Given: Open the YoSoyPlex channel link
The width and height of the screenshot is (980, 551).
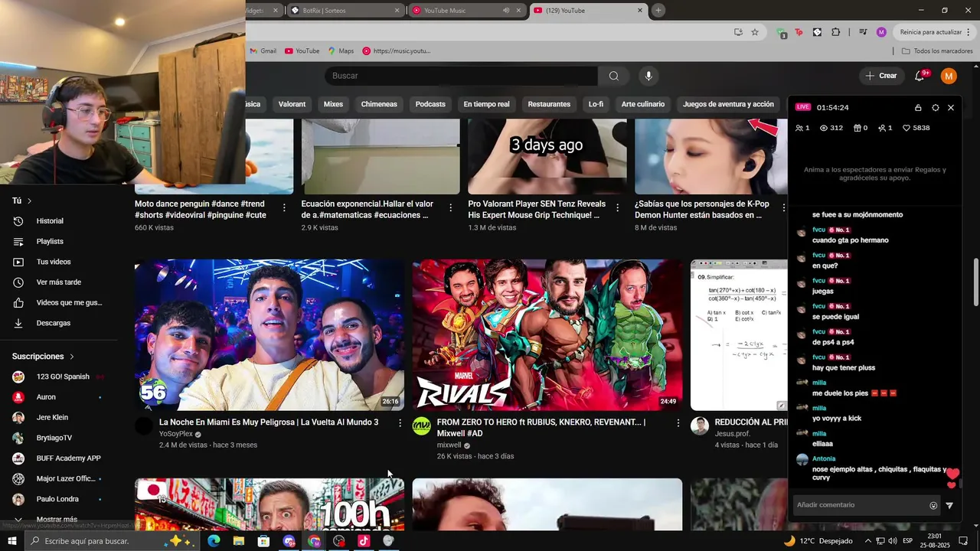Looking at the screenshot, I should (x=176, y=434).
